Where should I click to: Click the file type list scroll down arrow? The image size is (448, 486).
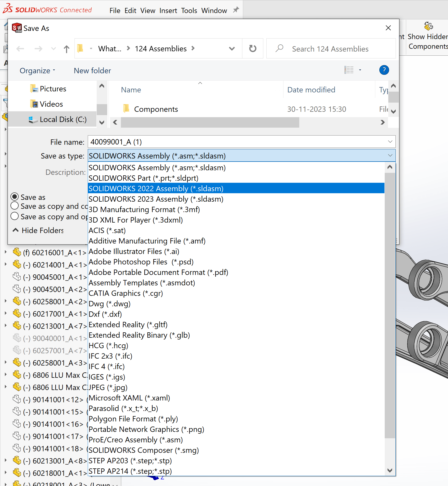coord(390,470)
